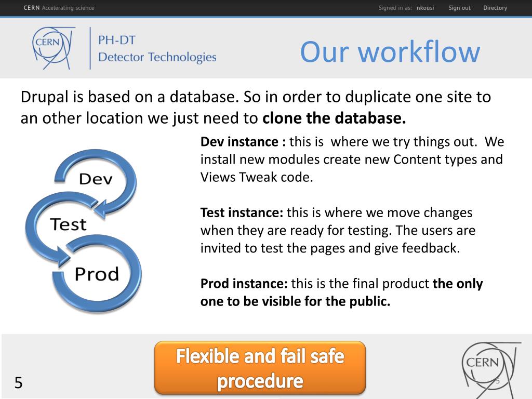
Task: Open the Directory link in the top bar
Action: click(495, 8)
